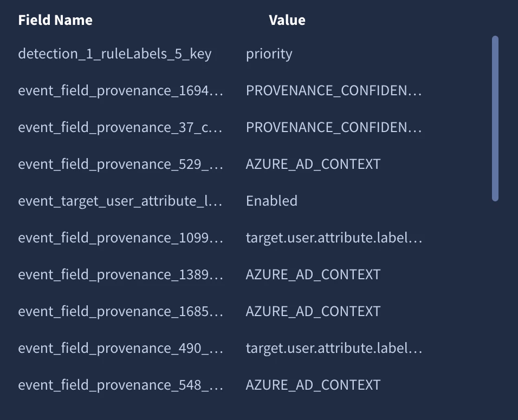
Task: Click AZURE_AD_CONTEXT value beside provenance_529
Action: pos(313,164)
